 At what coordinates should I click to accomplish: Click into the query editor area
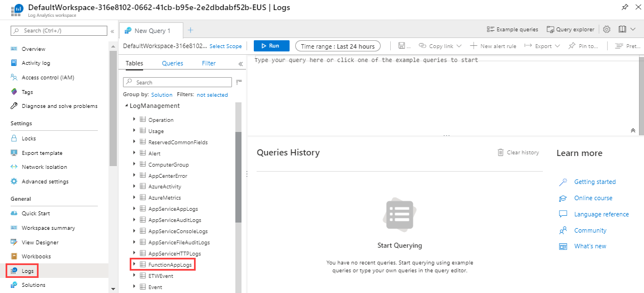[443, 96]
